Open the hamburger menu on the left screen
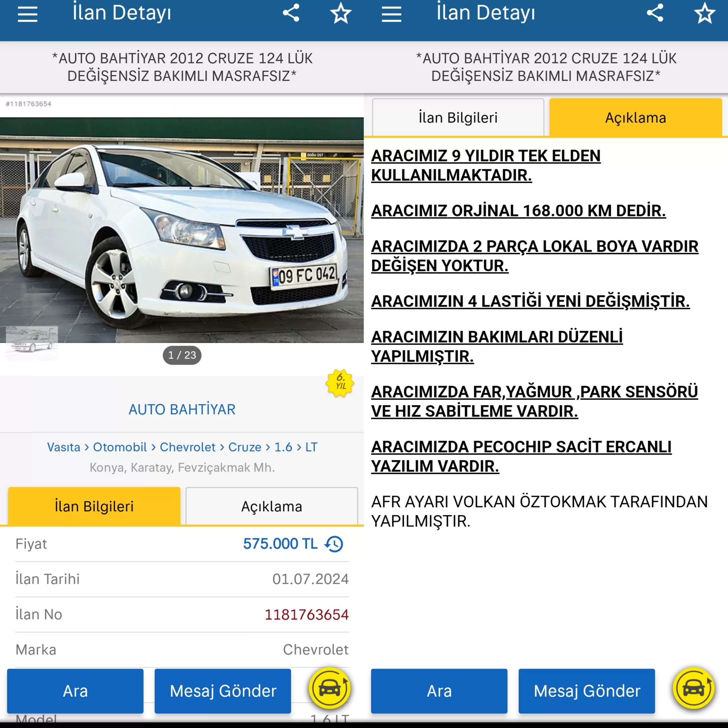 point(28,14)
